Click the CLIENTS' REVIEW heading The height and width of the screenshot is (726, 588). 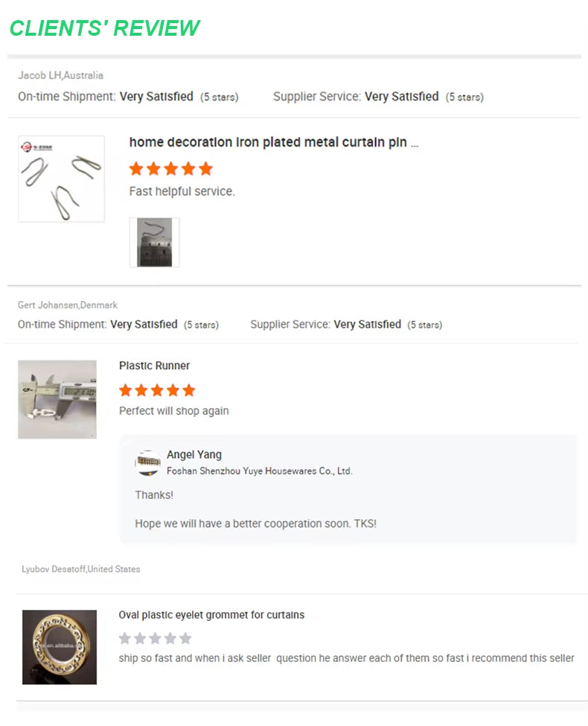(105, 28)
